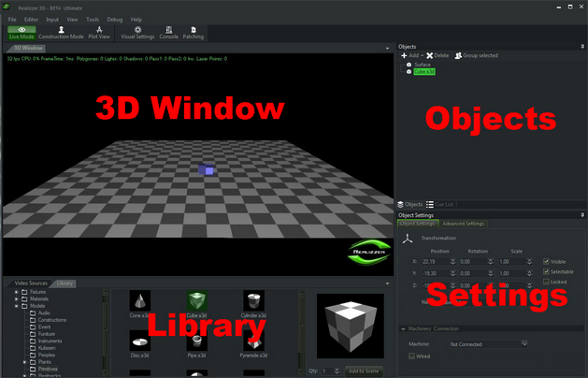This screenshot has height=378, width=588.
Task: Switch to Live Mode
Action: (22, 33)
